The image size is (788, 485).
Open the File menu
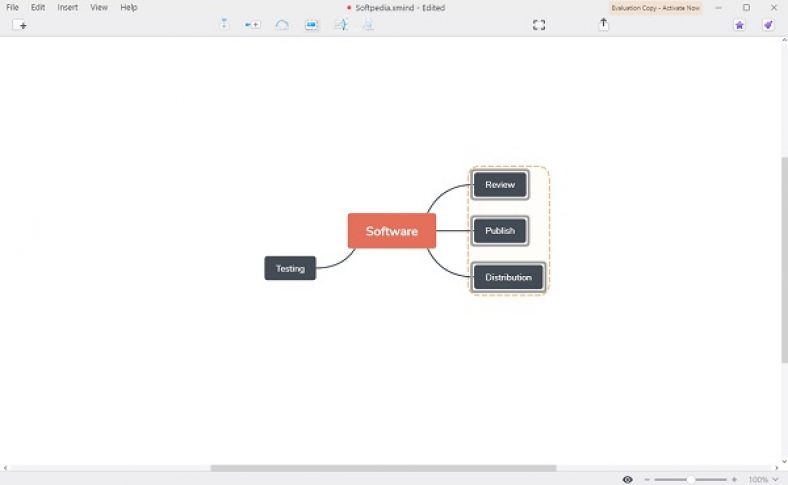(12, 7)
